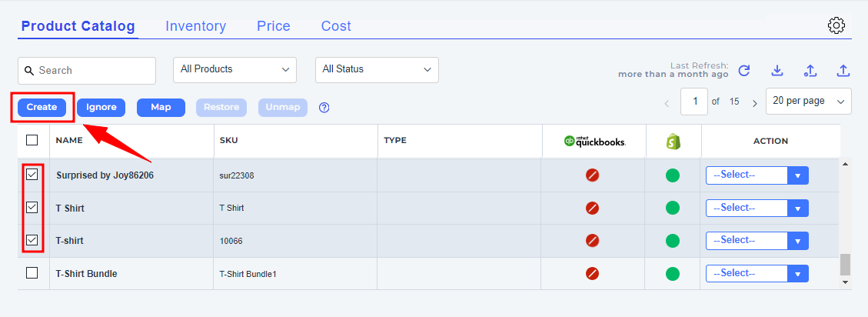The image size is (868, 317).
Task: Toggle the select-all checkbox in header
Action: 32,140
